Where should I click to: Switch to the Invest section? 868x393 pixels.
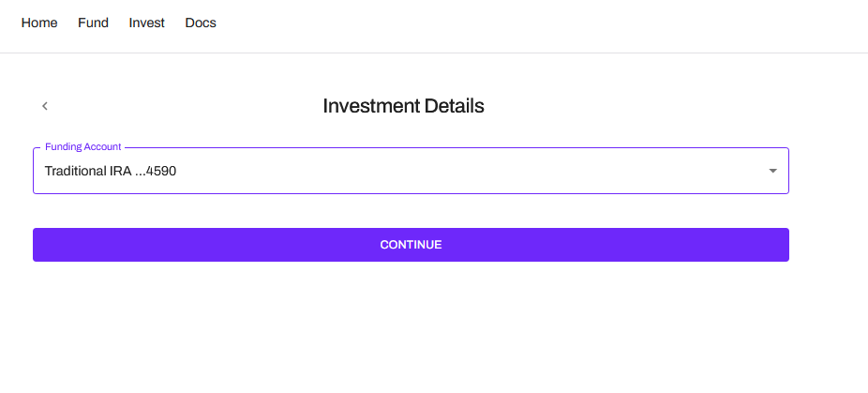click(146, 23)
